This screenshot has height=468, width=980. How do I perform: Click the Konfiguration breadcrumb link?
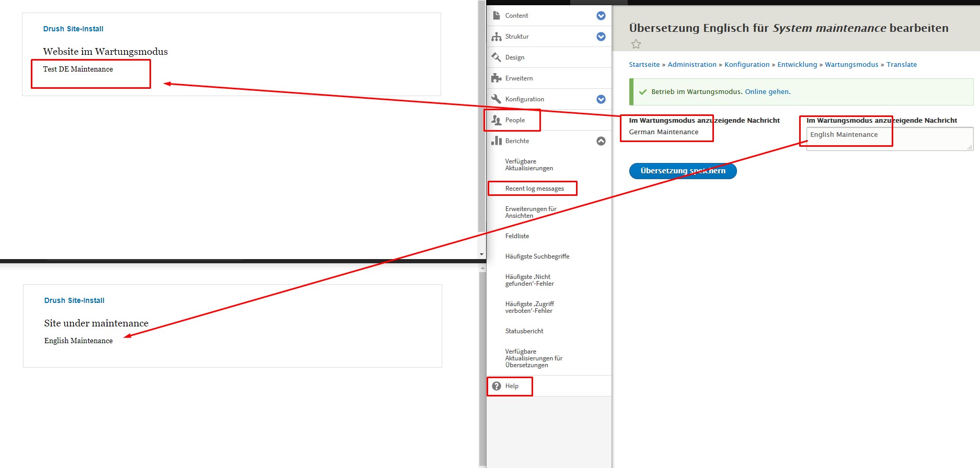click(x=747, y=65)
